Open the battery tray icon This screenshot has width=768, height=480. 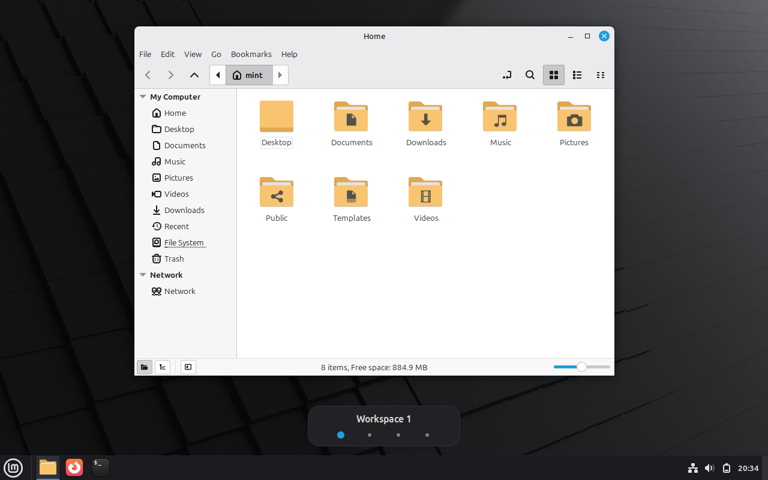[x=726, y=468]
